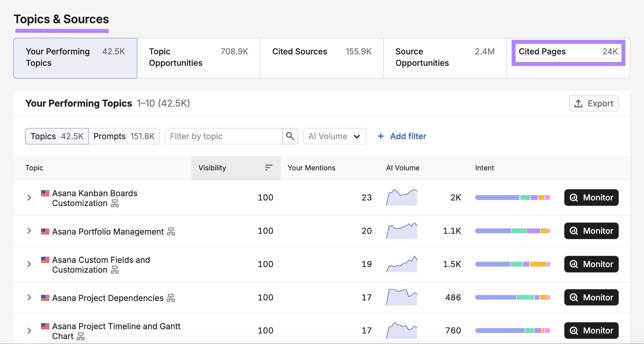Image resolution: width=644 pixels, height=344 pixels.
Task: Click the hierarchy icon next to Asana Custom Fields and Customization
Action: pyautogui.click(x=115, y=270)
